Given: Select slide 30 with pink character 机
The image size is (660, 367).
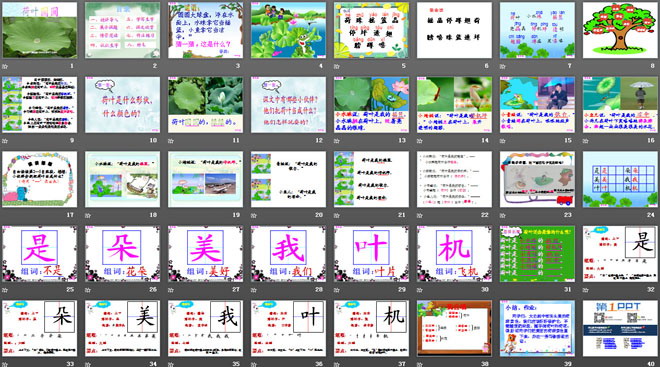Looking at the screenshot, I should coord(454,254).
